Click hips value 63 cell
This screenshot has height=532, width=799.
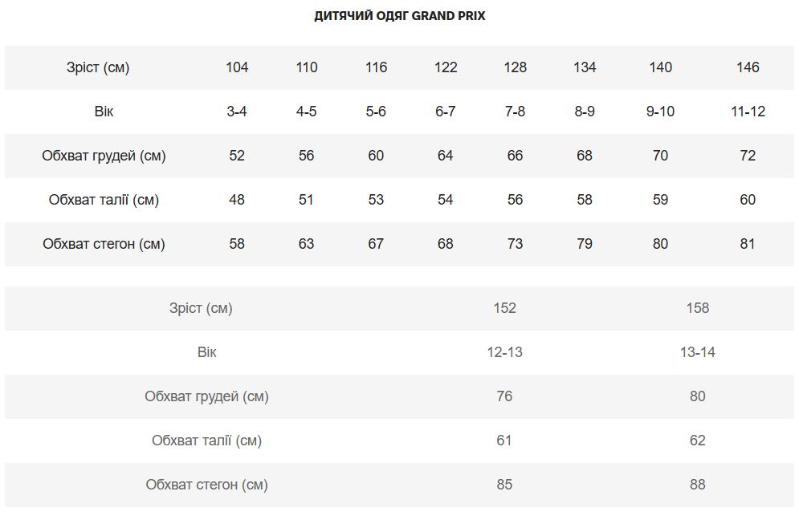click(x=306, y=244)
